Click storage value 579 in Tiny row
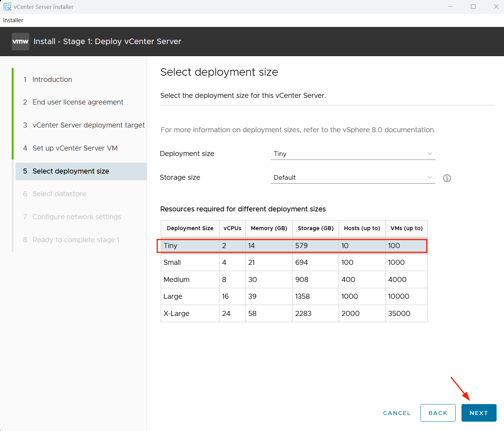 (x=302, y=246)
